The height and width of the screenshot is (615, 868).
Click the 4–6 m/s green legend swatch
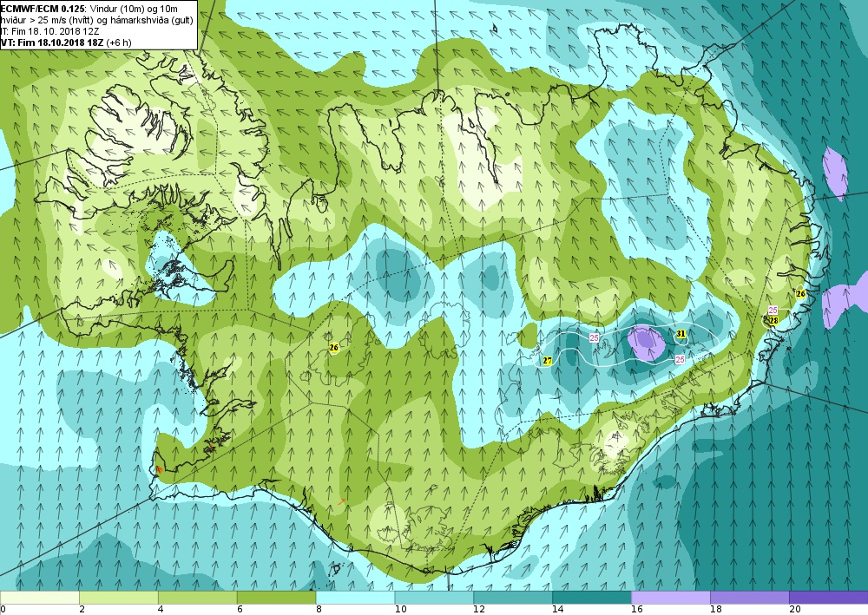tap(198, 598)
